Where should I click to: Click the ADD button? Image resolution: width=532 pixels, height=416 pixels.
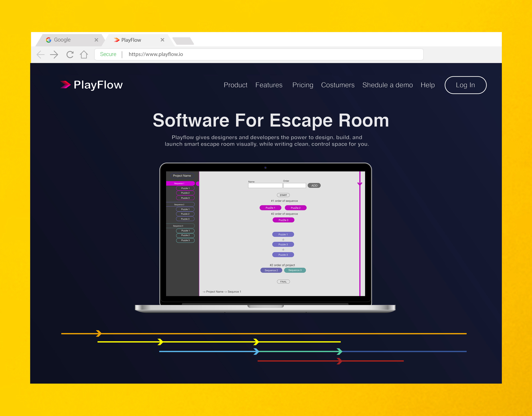click(x=314, y=186)
